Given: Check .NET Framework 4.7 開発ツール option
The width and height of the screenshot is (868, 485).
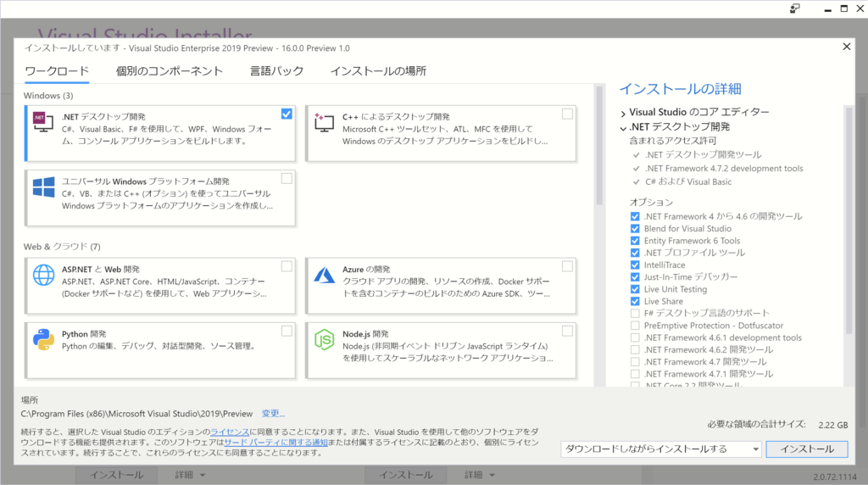Looking at the screenshot, I should (635, 362).
